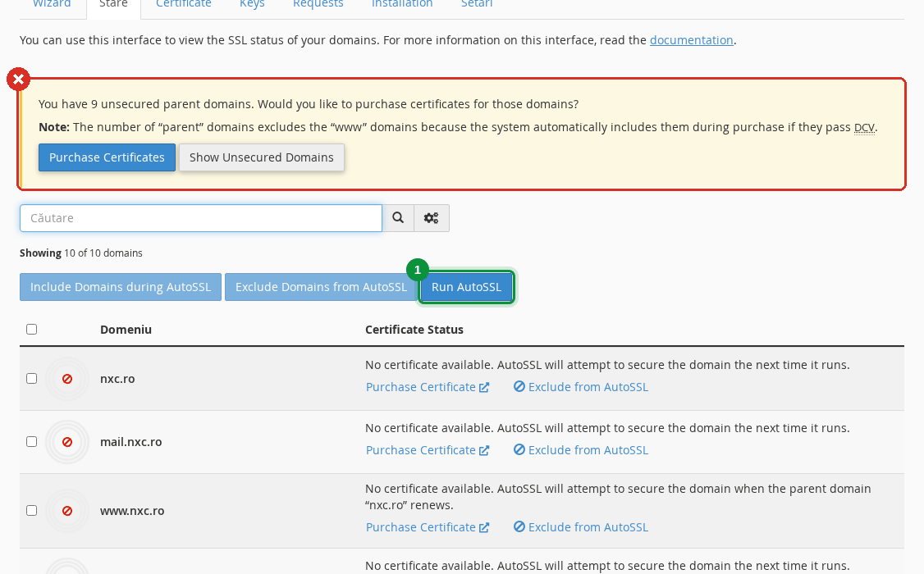The width and height of the screenshot is (924, 574).
Task: Click the red unsecured status icon for nxc.ro
Action: 67,379
